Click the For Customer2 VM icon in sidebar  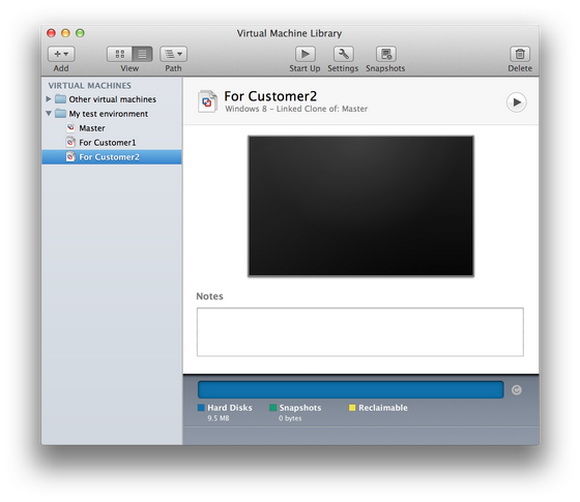tap(70, 157)
